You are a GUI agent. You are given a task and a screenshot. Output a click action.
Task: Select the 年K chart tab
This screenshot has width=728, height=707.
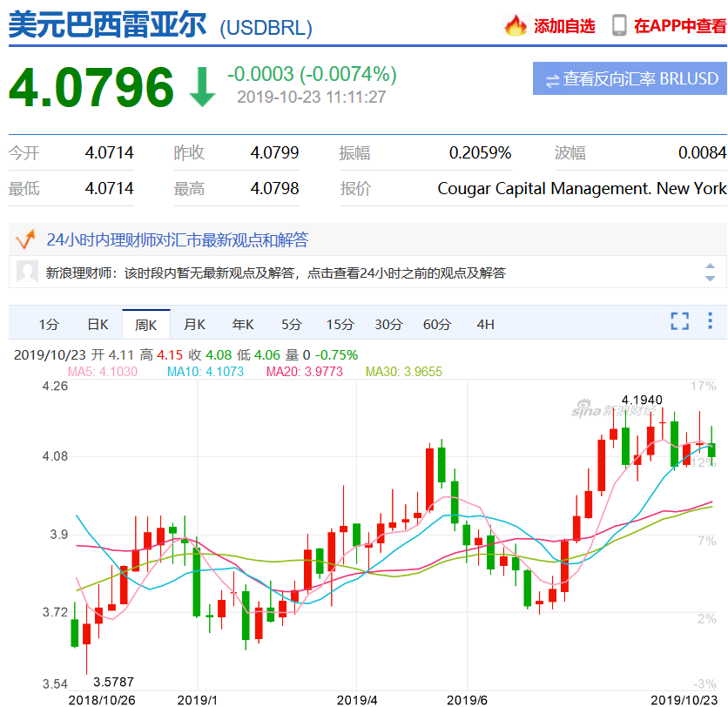coord(243,324)
